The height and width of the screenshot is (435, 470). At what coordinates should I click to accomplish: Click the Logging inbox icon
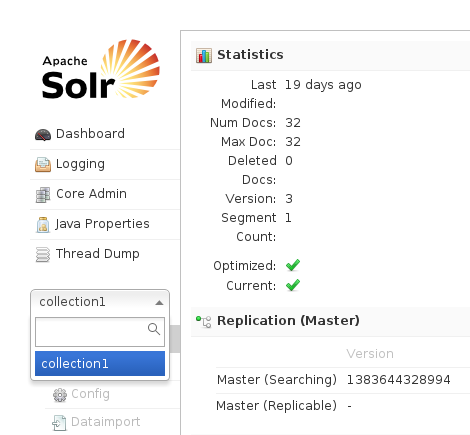(x=43, y=164)
